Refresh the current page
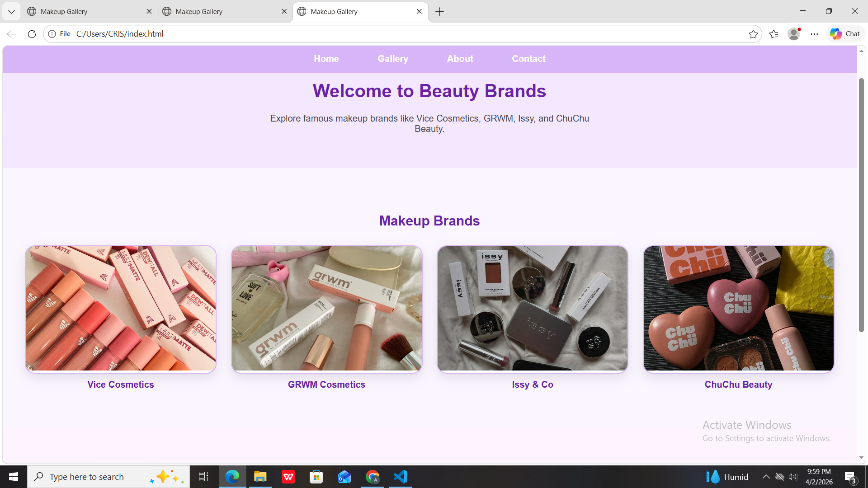Viewport: 868px width, 488px height. coord(32,33)
